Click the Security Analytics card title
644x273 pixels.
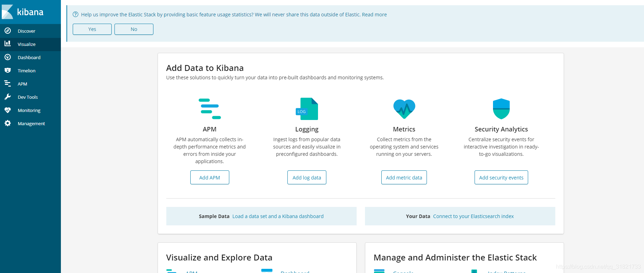501,129
